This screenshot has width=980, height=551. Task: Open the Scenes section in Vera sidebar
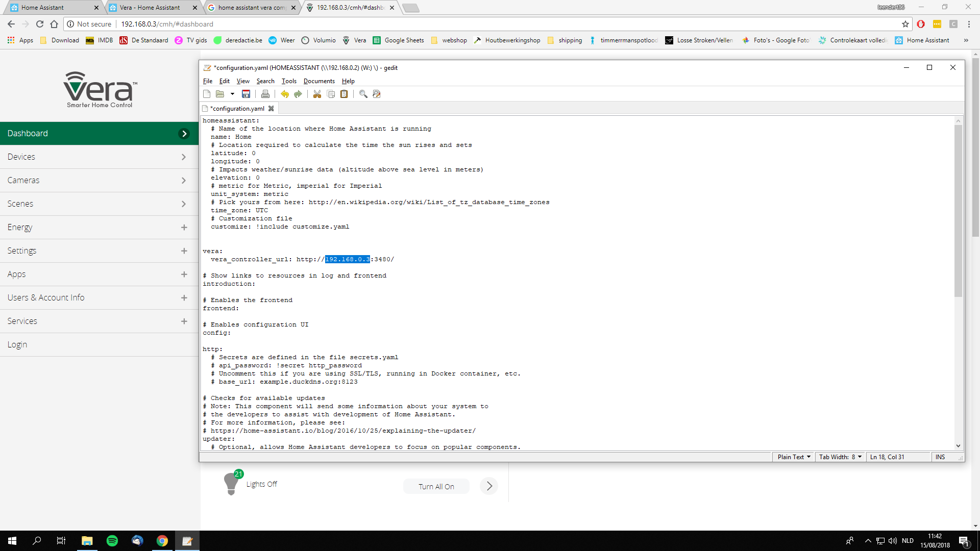[100, 204]
